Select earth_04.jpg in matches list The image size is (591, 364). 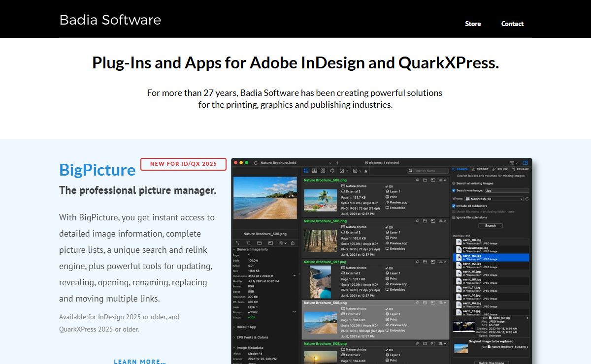tap(491, 305)
